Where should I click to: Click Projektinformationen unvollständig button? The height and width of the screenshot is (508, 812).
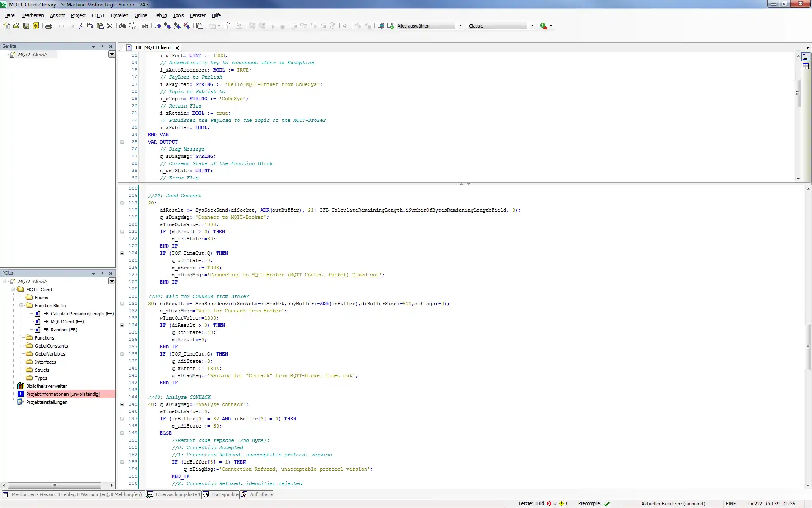point(63,394)
